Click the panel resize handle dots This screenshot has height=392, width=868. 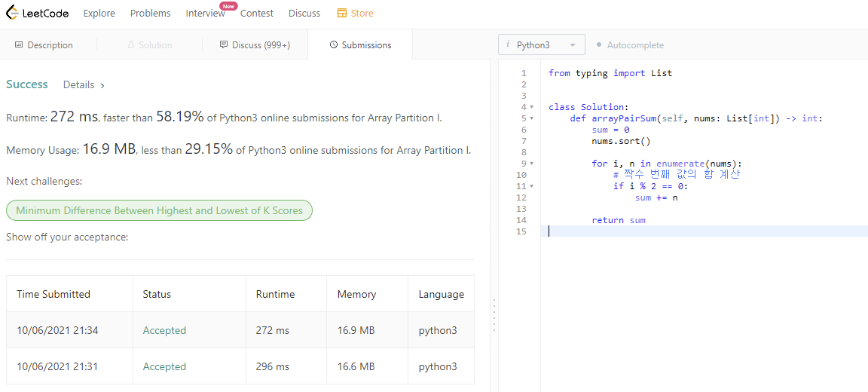pyautogui.click(x=494, y=315)
